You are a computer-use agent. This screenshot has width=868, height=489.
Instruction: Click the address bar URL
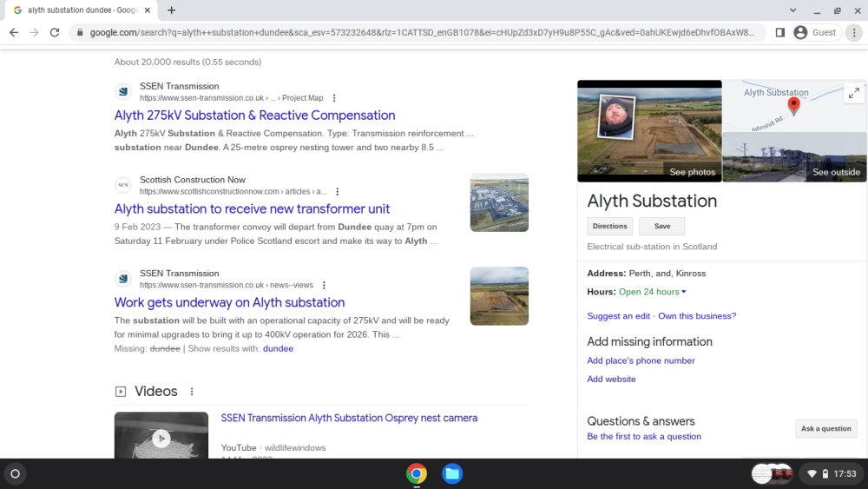pos(422,33)
